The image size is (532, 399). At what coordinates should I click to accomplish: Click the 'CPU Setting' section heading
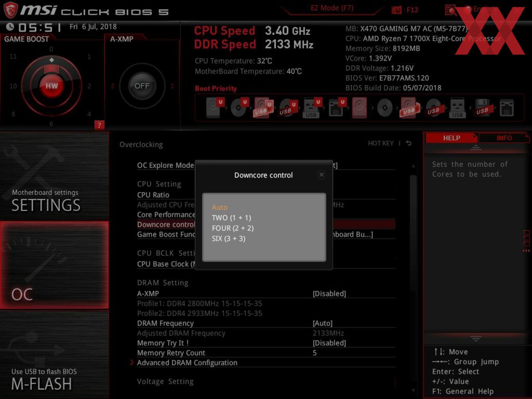(x=159, y=184)
